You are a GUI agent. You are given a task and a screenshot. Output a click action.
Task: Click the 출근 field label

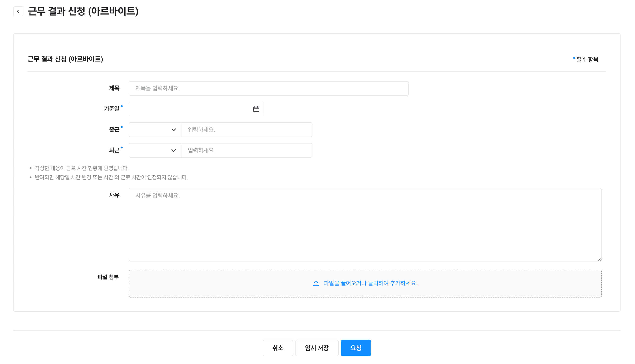pos(114,129)
